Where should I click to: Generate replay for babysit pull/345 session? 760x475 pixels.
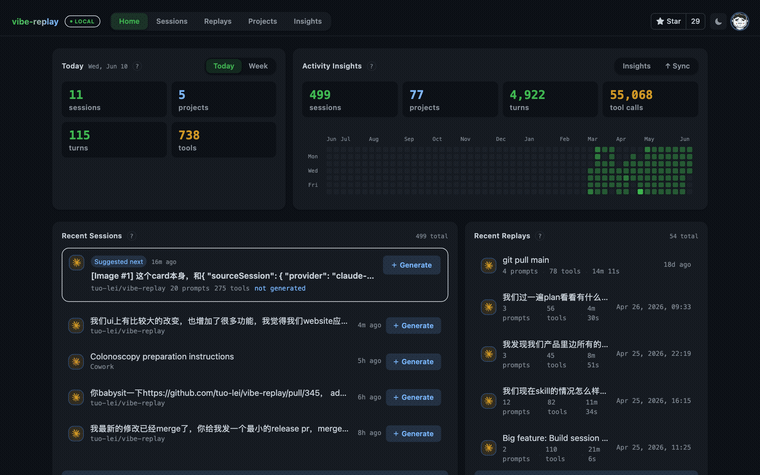pos(413,397)
